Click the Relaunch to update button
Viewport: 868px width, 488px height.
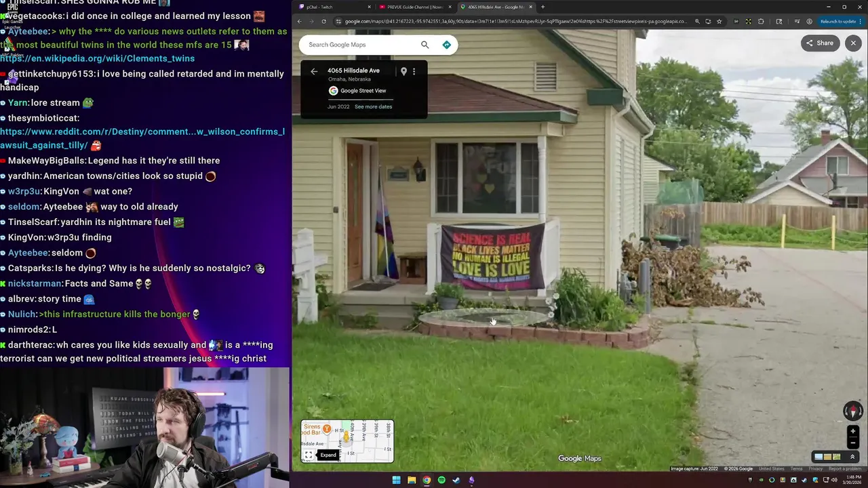click(x=837, y=22)
